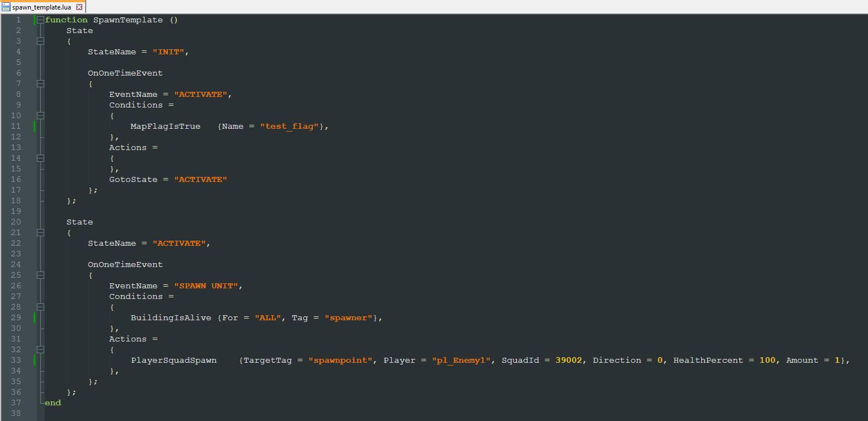Click "Direction" on line 33

617,360
